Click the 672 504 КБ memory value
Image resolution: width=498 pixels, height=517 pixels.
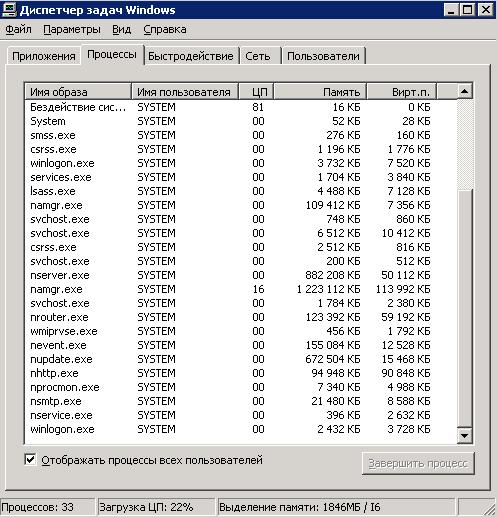coord(333,359)
